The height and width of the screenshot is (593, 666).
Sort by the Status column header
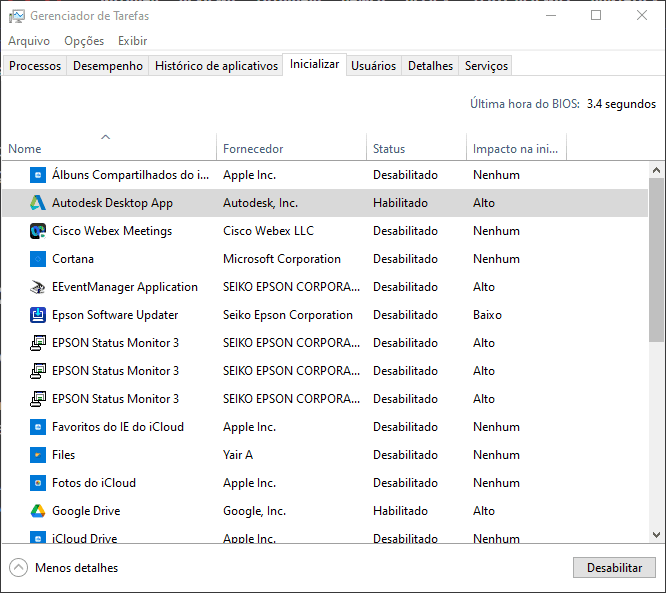click(417, 147)
